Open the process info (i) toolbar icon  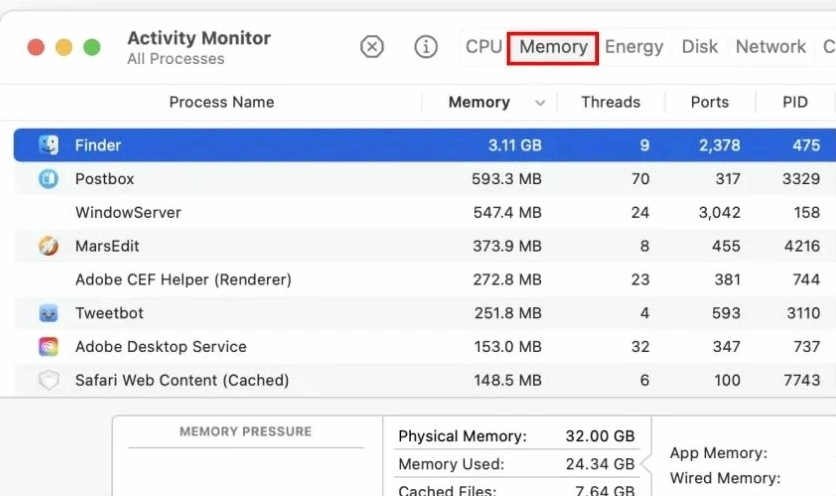[x=425, y=47]
